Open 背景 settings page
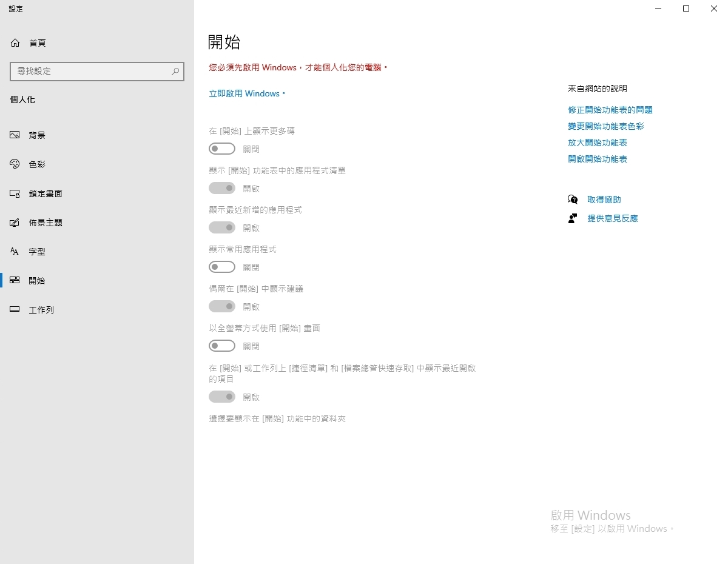The image size is (728, 564). pyautogui.click(x=97, y=135)
